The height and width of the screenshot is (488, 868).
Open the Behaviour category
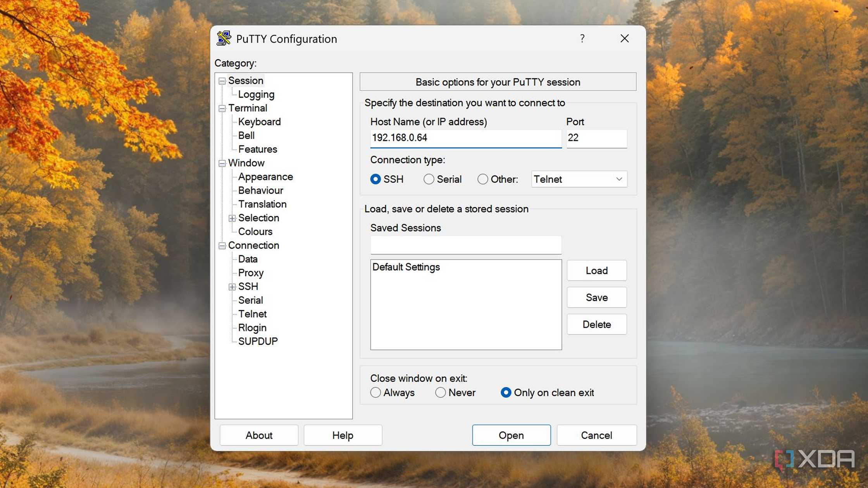point(260,191)
